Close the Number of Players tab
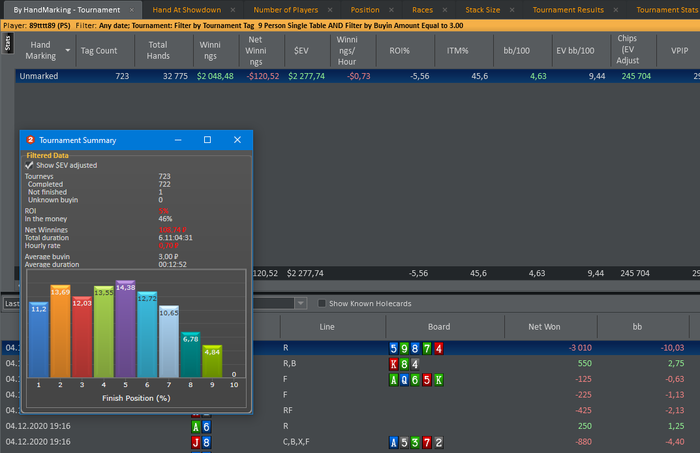The image size is (700, 453). point(330,10)
